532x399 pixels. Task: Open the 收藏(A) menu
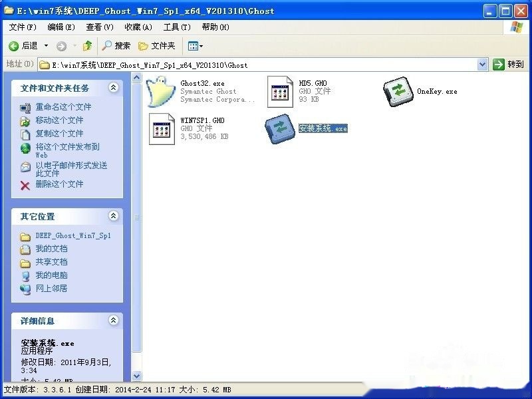point(138,27)
